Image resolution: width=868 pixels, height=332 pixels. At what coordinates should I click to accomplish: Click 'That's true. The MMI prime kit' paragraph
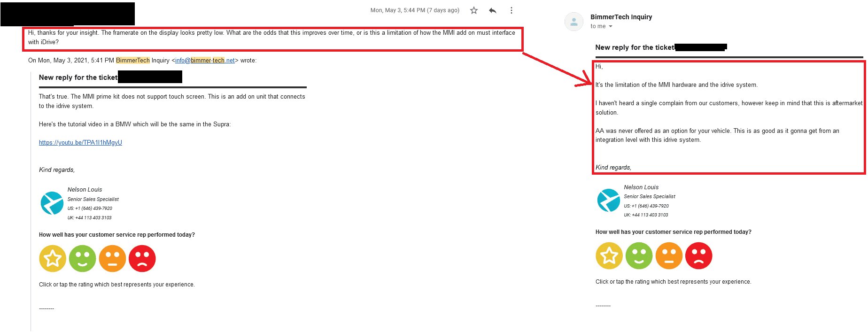(172, 101)
